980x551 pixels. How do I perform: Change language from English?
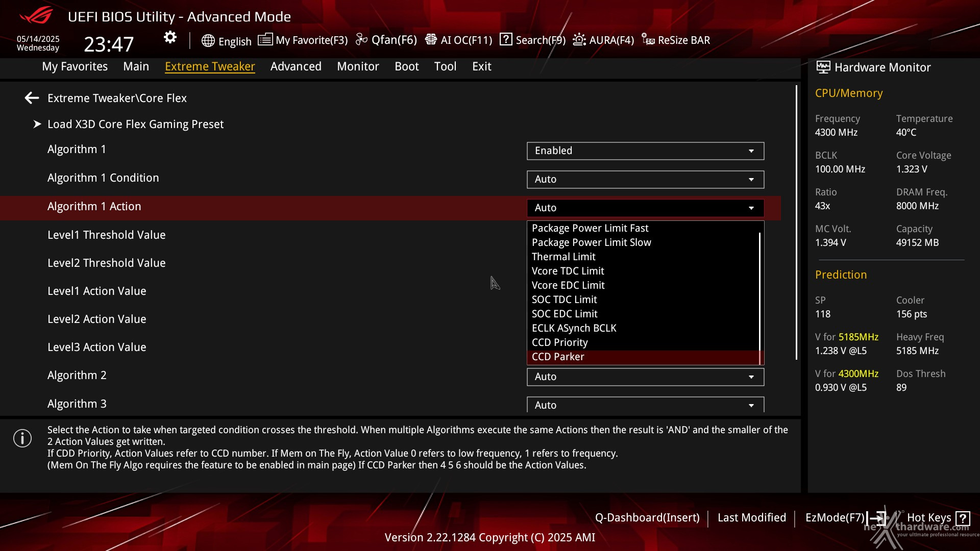point(235,41)
